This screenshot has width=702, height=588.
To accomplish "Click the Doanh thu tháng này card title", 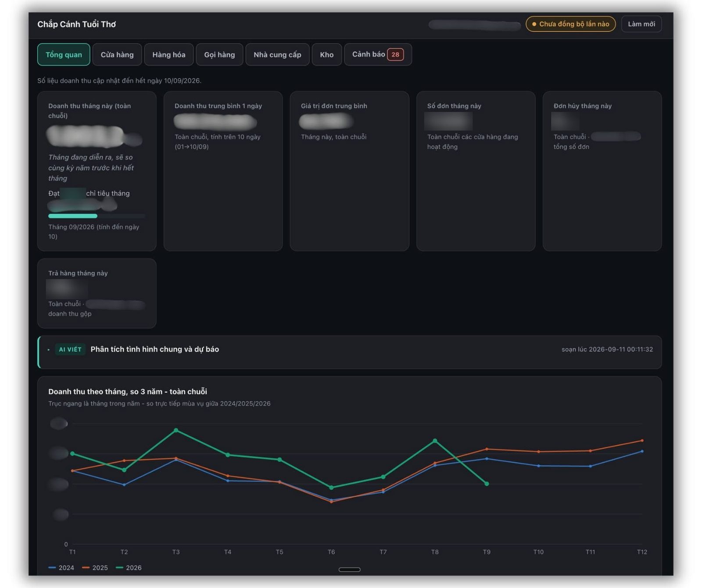I will [x=90, y=110].
